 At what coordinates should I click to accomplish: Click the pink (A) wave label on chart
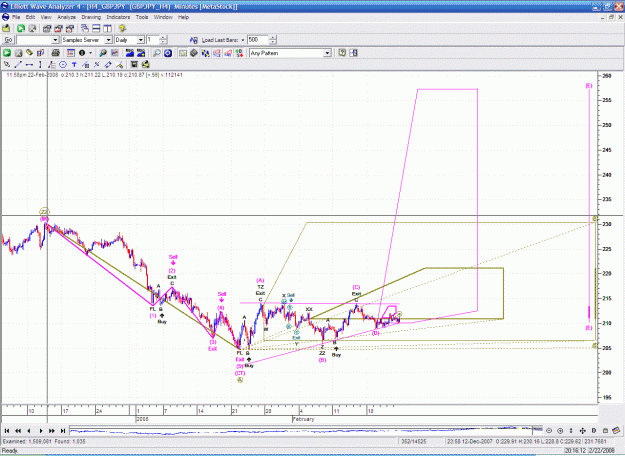click(260, 280)
